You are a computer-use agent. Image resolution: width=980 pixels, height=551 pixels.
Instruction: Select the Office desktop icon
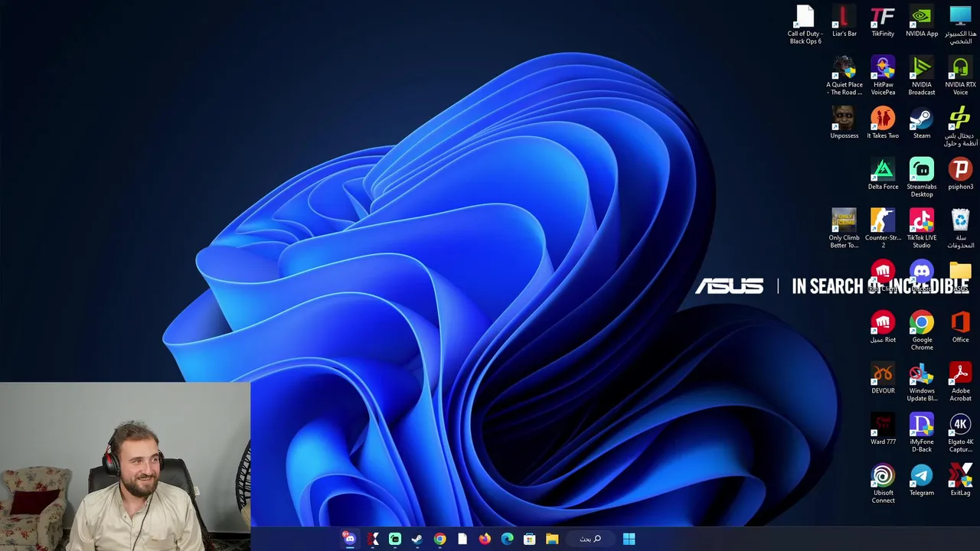pyautogui.click(x=960, y=328)
